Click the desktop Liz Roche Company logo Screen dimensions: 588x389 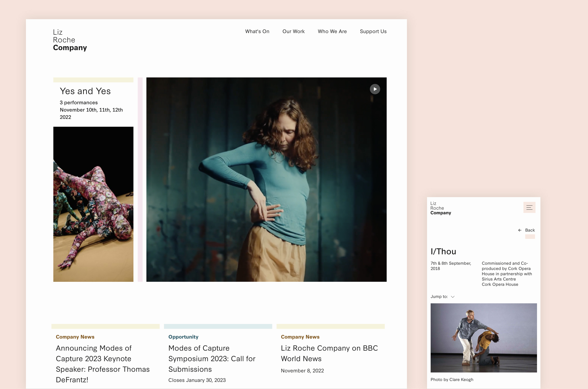click(70, 40)
